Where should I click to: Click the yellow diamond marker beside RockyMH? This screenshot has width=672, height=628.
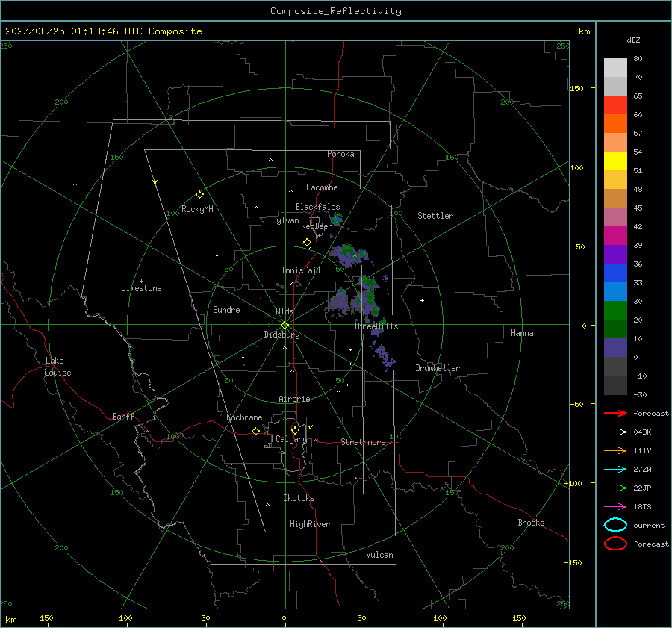(199, 195)
